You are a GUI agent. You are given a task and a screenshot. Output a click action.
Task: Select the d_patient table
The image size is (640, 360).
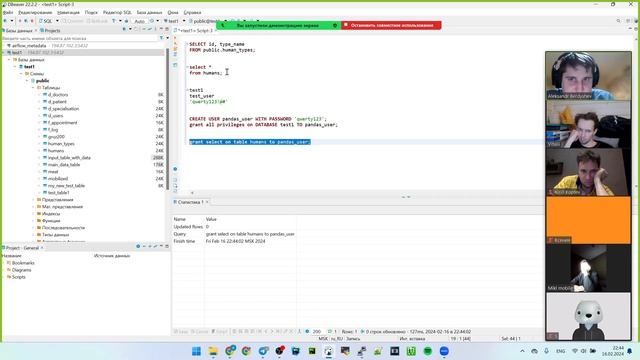point(57,102)
